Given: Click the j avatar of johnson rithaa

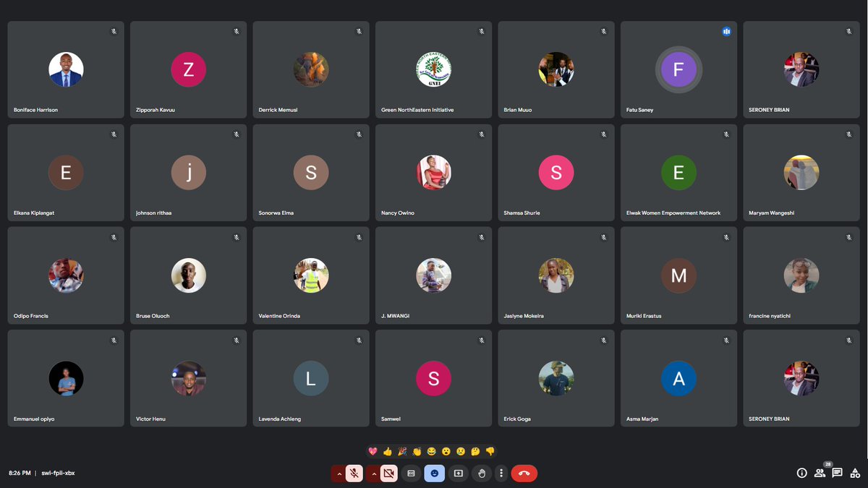Looking at the screenshot, I should click(x=189, y=173).
